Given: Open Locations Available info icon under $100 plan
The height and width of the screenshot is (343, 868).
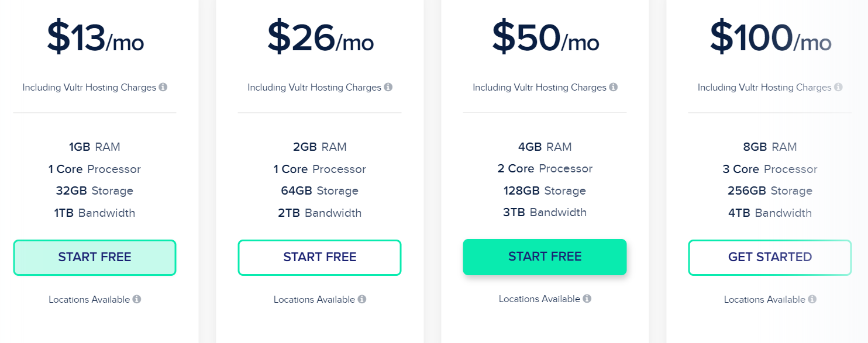Looking at the screenshot, I should (812, 299).
